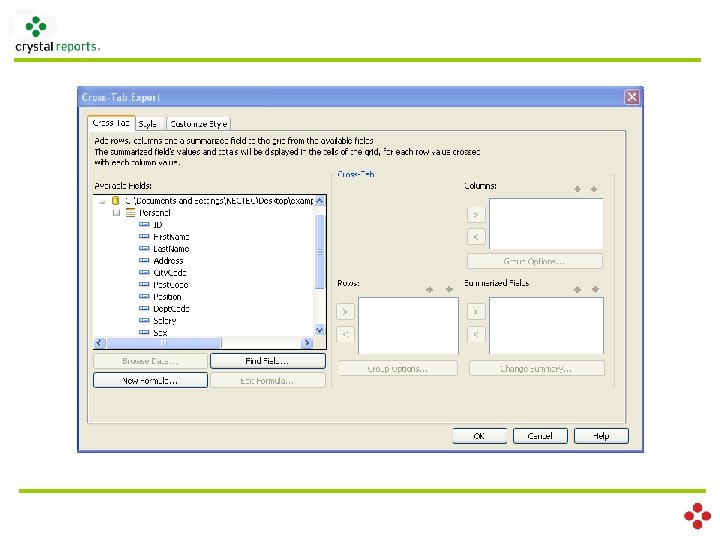Click Group Options under Columns
This screenshot has height=540, width=720.
point(534,261)
